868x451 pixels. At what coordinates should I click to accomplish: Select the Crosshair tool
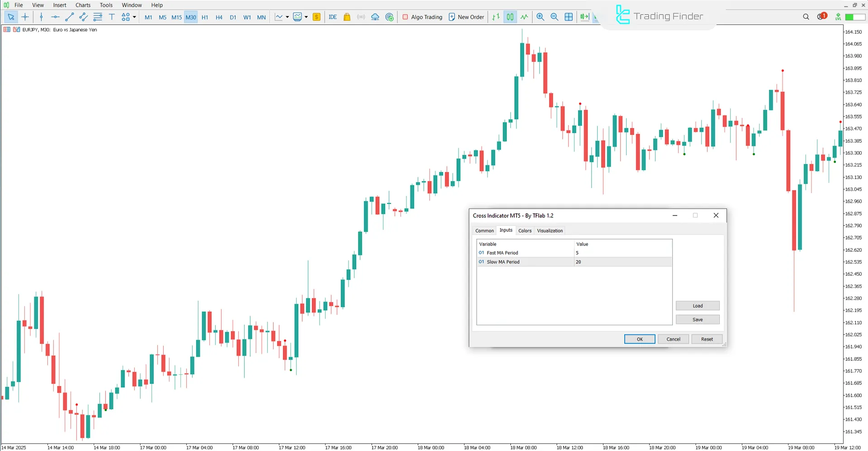coord(25,17)
